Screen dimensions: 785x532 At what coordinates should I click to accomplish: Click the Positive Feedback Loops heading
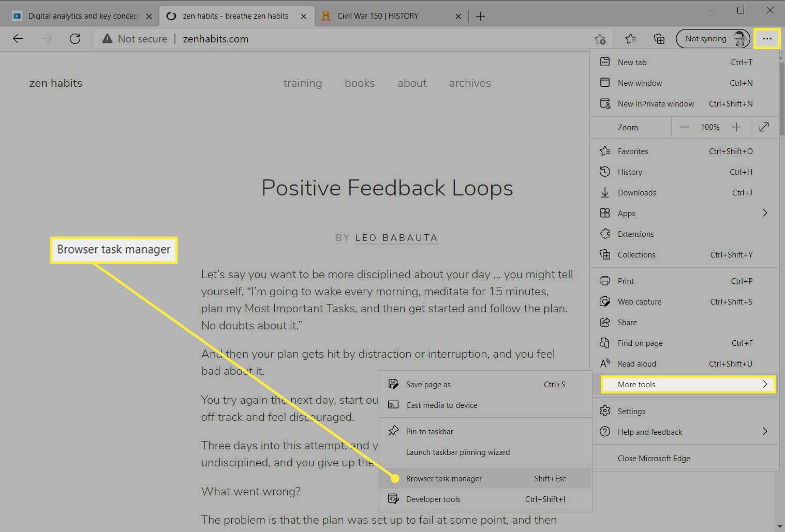pyautogui.click(x=387, y=188)
